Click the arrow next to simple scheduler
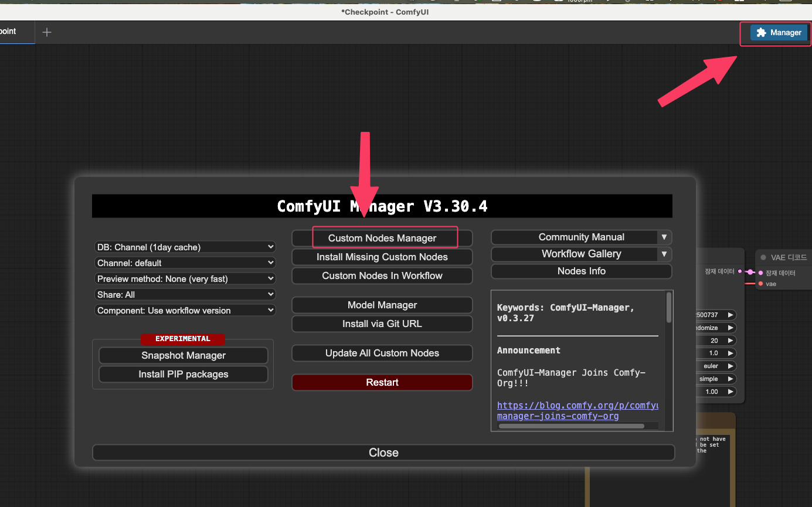The width and height of the screenshot is (812, 507). (730, 379)
